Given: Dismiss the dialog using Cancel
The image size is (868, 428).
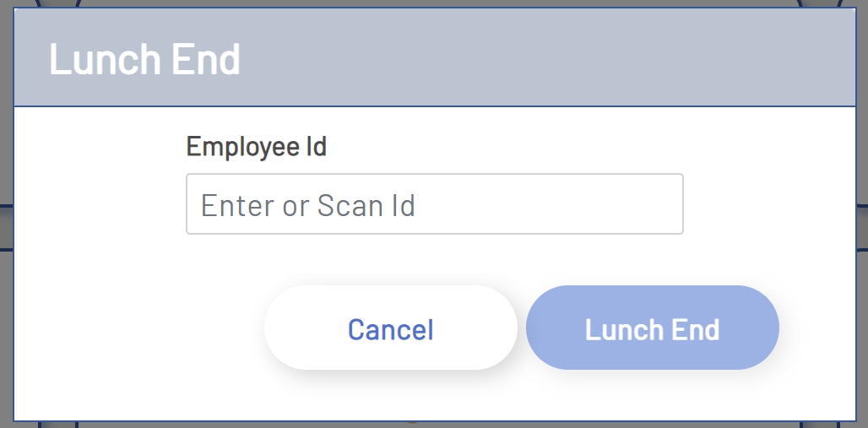Looking at the screenshot, I should click(x=390, y=328).
